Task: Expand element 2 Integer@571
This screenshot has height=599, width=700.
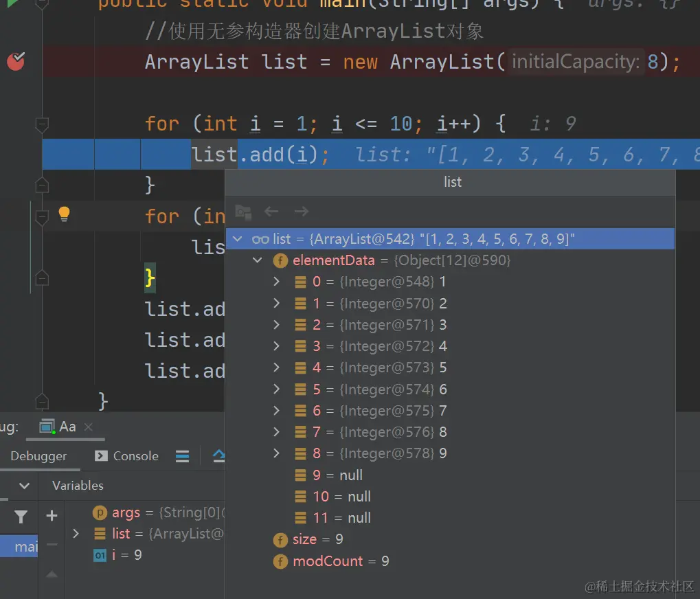Action: [276, 324]
